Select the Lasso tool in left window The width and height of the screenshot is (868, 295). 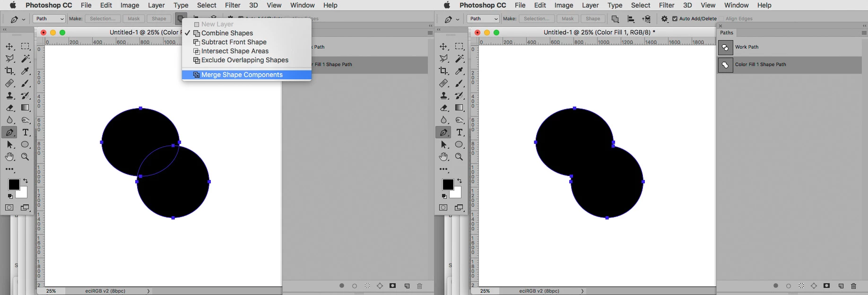click(9, 59)
